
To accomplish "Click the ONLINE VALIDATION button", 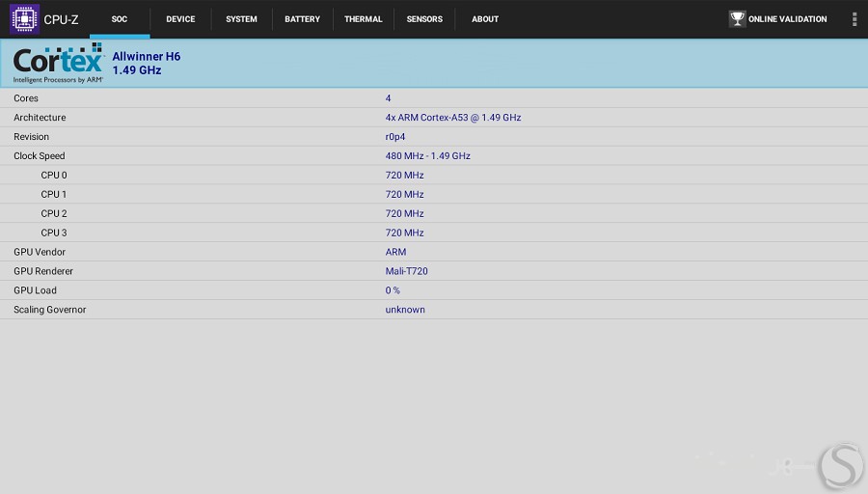I will pyautogui.click(x=777, y=19).
